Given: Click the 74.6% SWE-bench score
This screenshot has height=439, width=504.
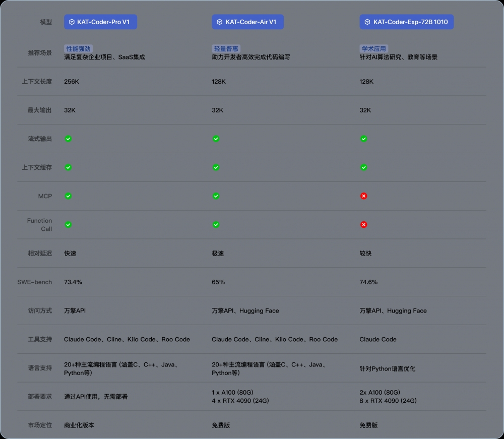Looking at the screenshot, I should point(368,282).
